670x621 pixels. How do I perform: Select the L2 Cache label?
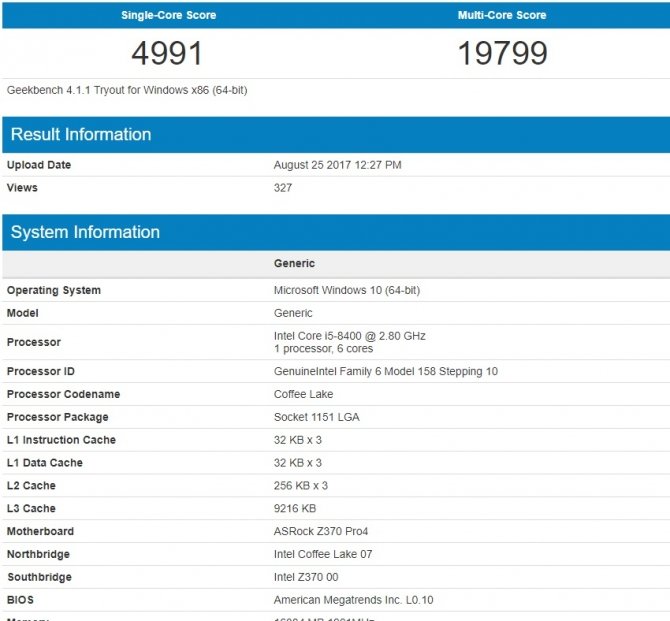click(31, 486)
